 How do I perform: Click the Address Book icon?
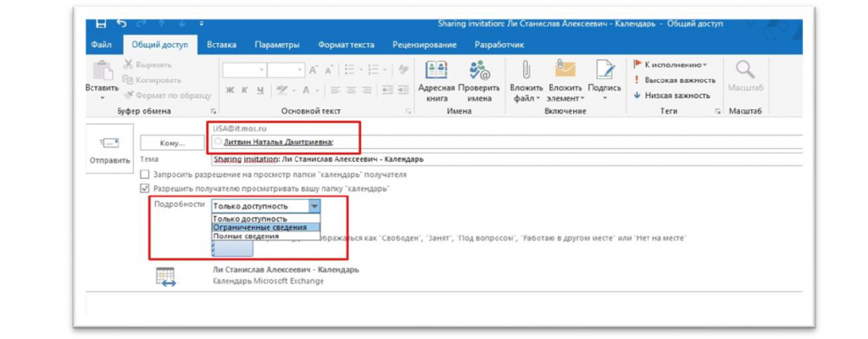pos(437,72)
